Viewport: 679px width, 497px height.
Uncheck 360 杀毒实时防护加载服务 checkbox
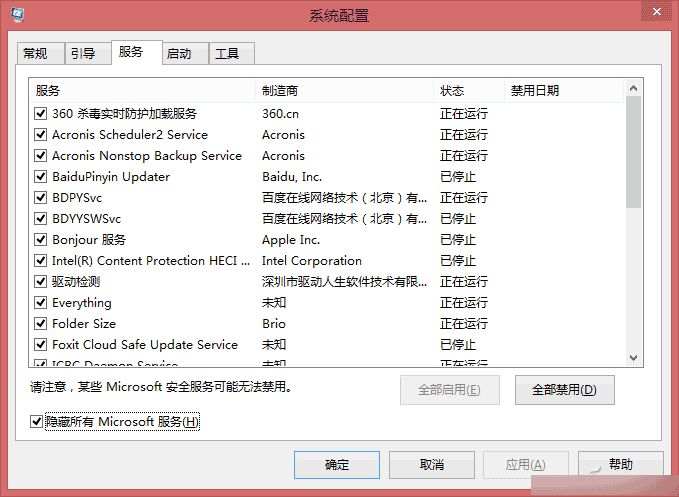pyautogui.click(x=40, y=114)
